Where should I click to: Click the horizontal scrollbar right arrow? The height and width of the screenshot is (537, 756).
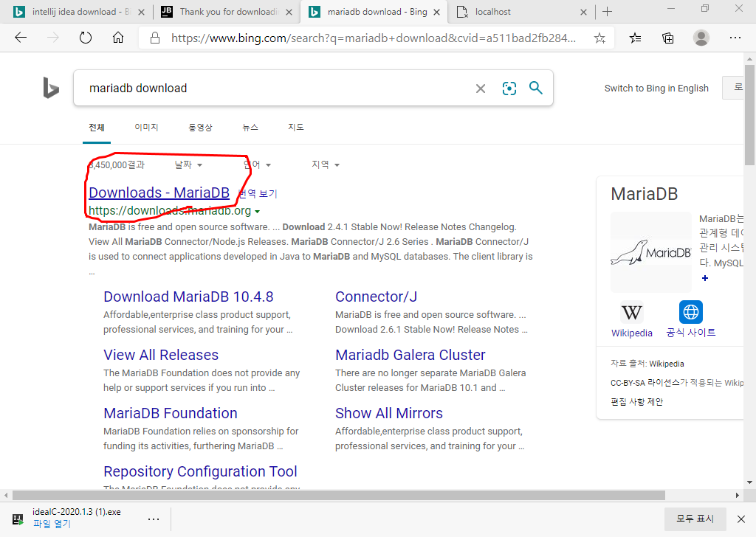pyautogui.click(x=738, y=495)
